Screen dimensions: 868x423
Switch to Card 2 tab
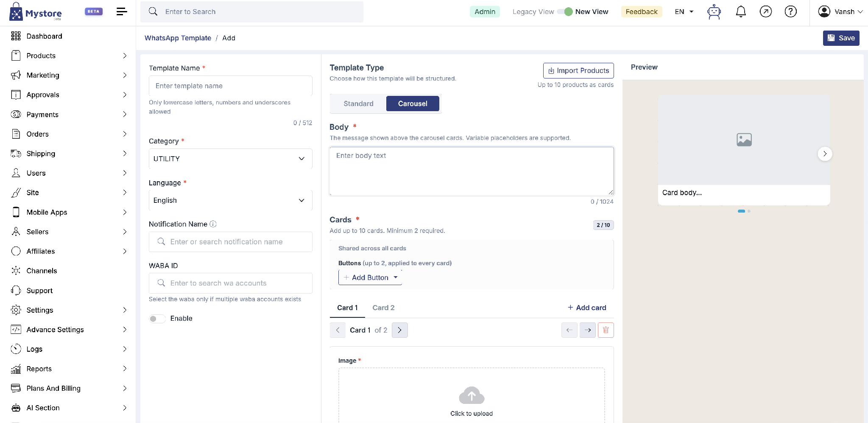pyautogui.click(x=383, y=308)
